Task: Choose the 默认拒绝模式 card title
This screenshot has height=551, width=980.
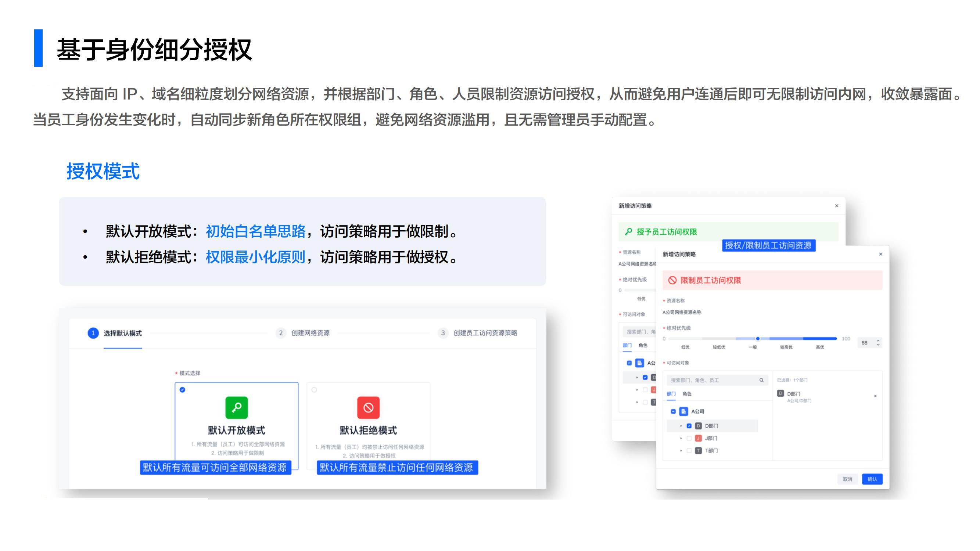Action: (368, 430)
